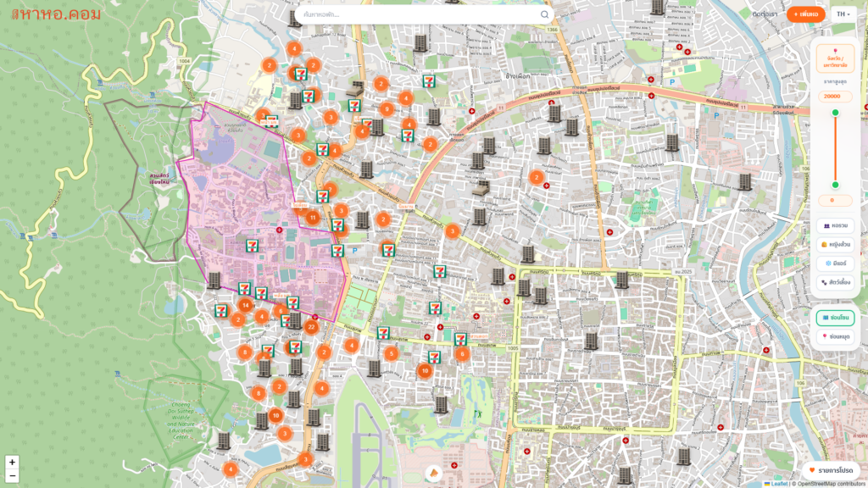Open the cluster marker showing 11
This screenshot has width=868, height=488.
(313, 218)
